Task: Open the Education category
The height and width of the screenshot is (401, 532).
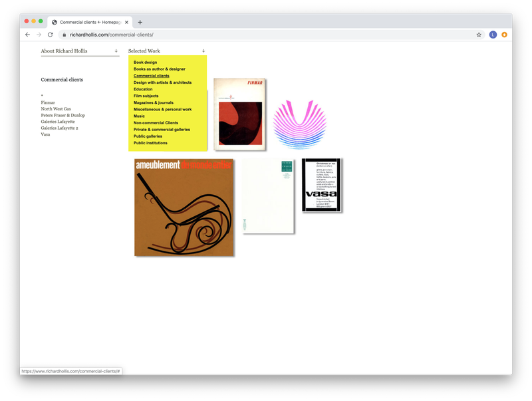Action: (x=143, y=89)
